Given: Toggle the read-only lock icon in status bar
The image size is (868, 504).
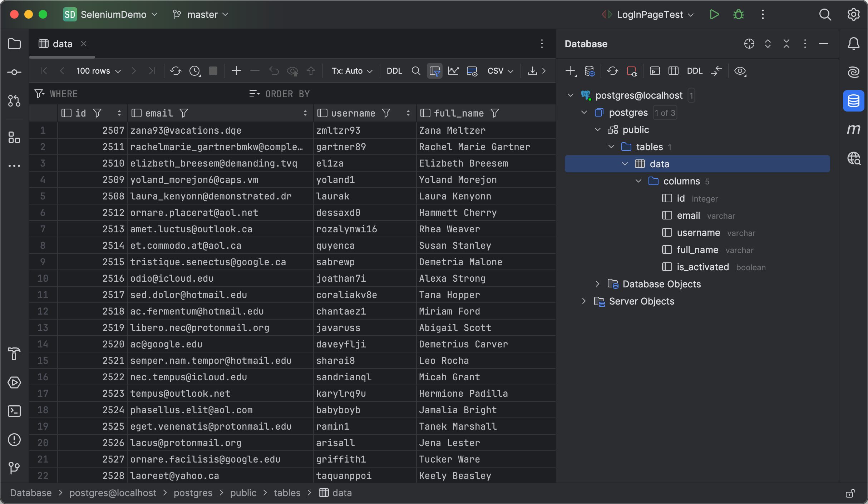Looking at the screenshot, I should tap(850, 493).
